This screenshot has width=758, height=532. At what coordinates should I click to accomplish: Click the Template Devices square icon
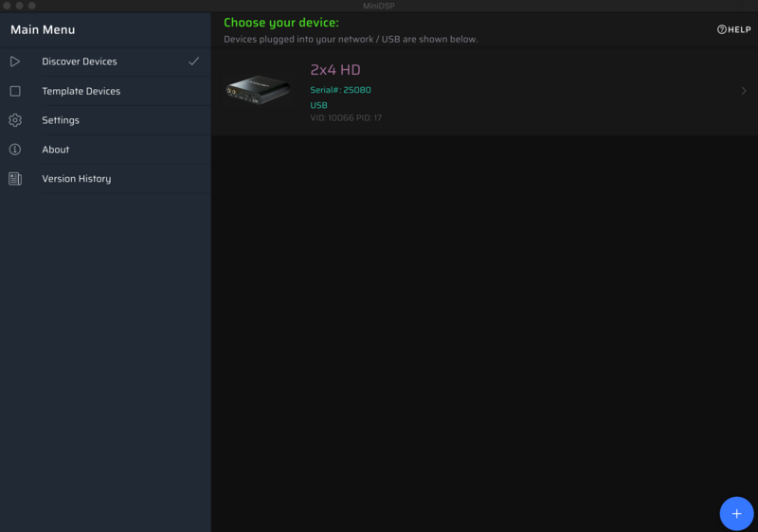click(14, 91)
